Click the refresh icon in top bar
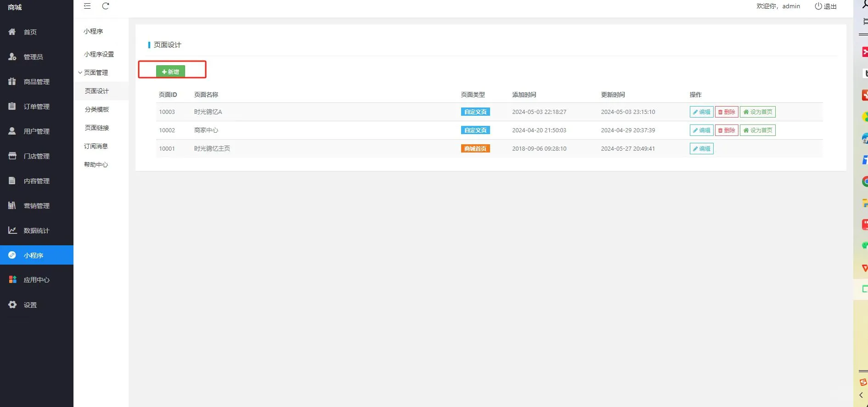The height and width of the screenshot is (407, 868). [x=106, y=6]
